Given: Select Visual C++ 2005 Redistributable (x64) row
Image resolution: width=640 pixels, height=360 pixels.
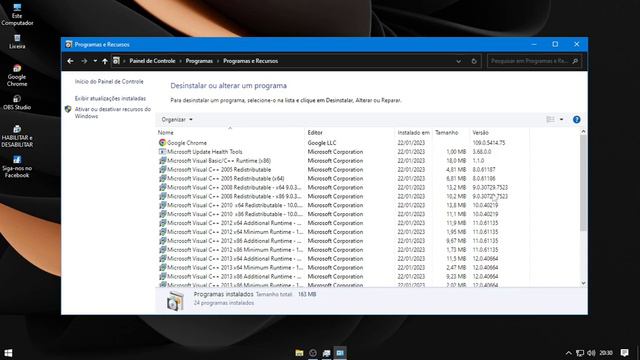Looking at the screenshot, I should coord(343,179).
